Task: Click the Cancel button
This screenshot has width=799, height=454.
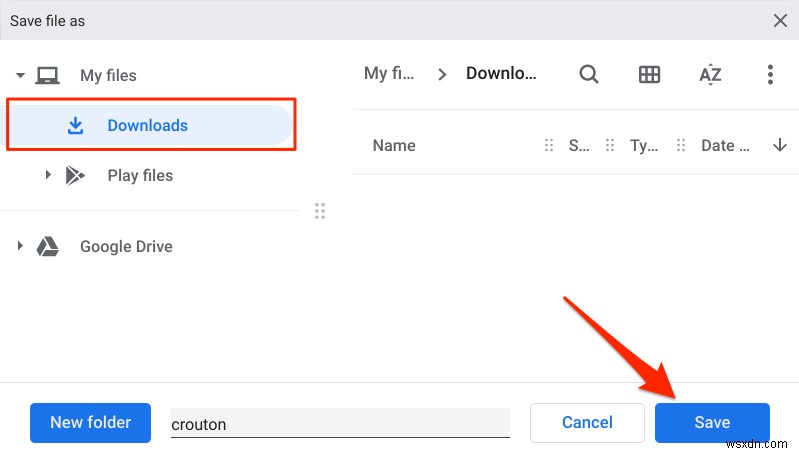Action: pos(587,422)
